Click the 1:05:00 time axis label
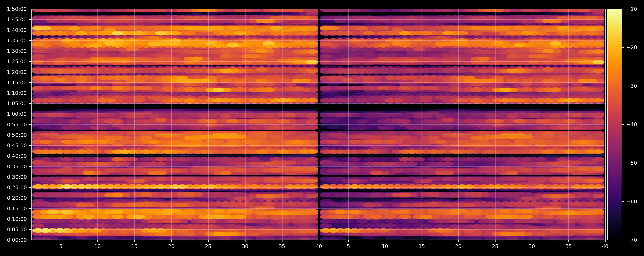 pyautogui.click(x=16, y=104)
